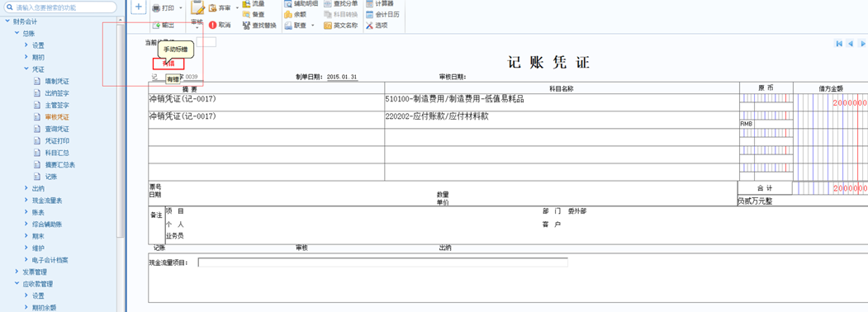Screen dimensions: 868x312
Task: Open 期初余额 under 应收款管理
Action: coord(44,308)
